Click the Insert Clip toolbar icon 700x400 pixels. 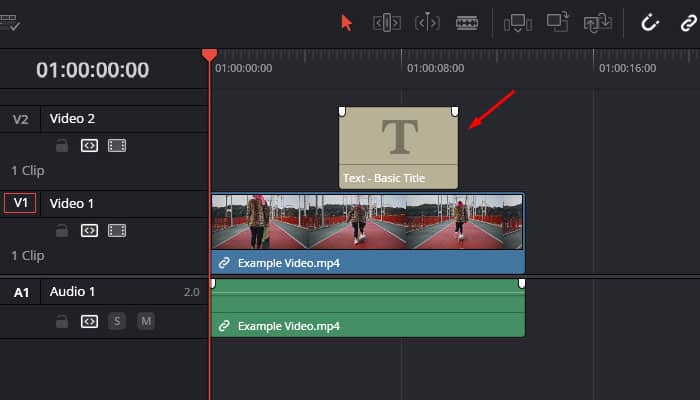click(518, 23)
